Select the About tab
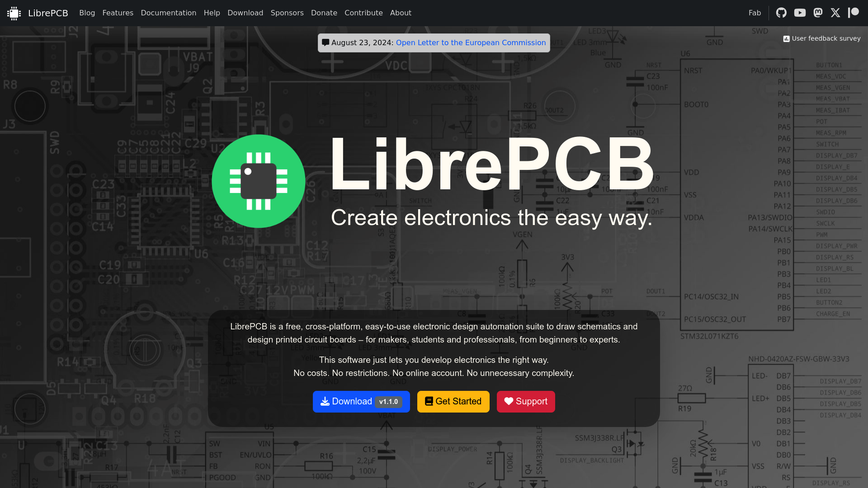The image size is (868, 488). click(400, 13)
